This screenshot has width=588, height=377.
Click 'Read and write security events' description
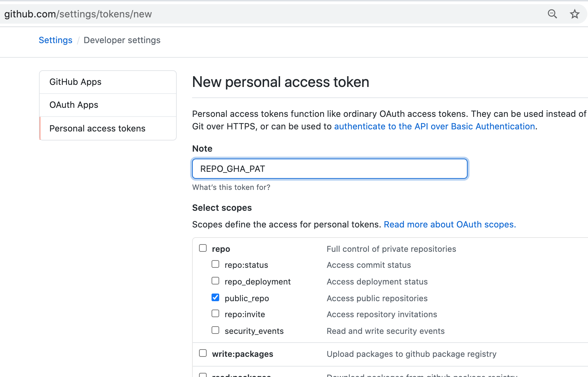(386, 331)
